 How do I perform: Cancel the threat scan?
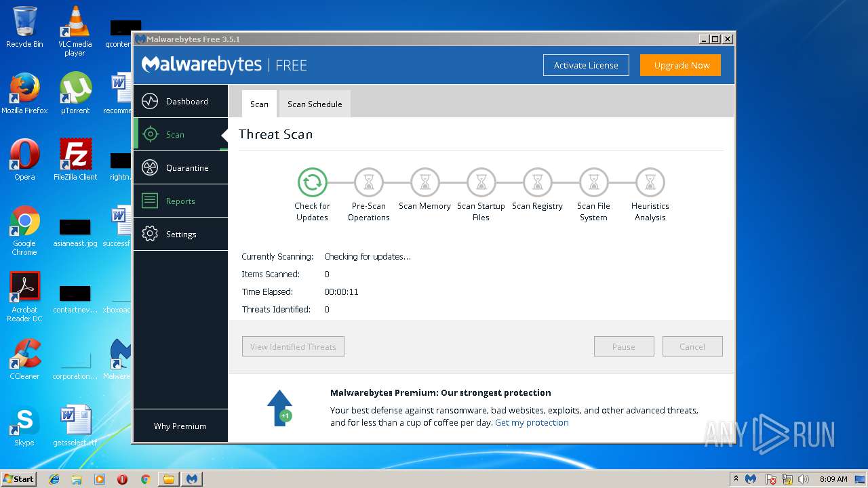coord(692,346)
